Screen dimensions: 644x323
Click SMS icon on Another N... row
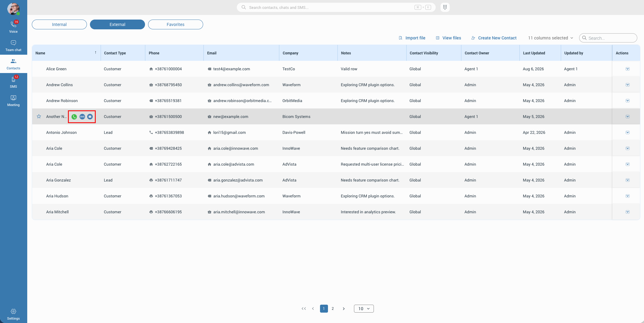[x=82, y=117]
